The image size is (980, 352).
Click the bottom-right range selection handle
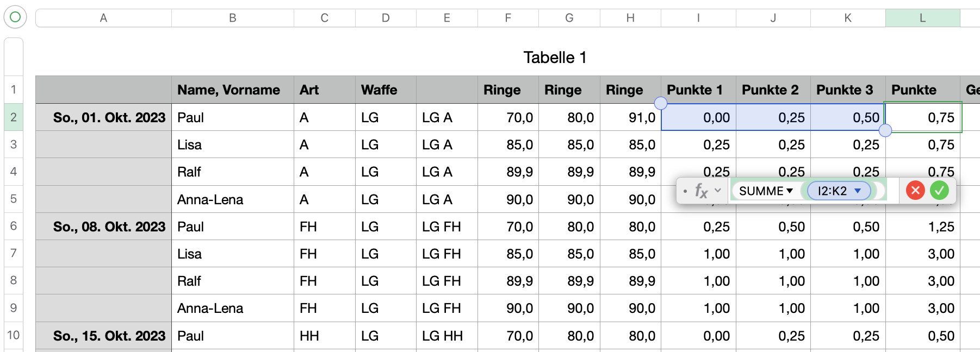[x=885, y=130]
